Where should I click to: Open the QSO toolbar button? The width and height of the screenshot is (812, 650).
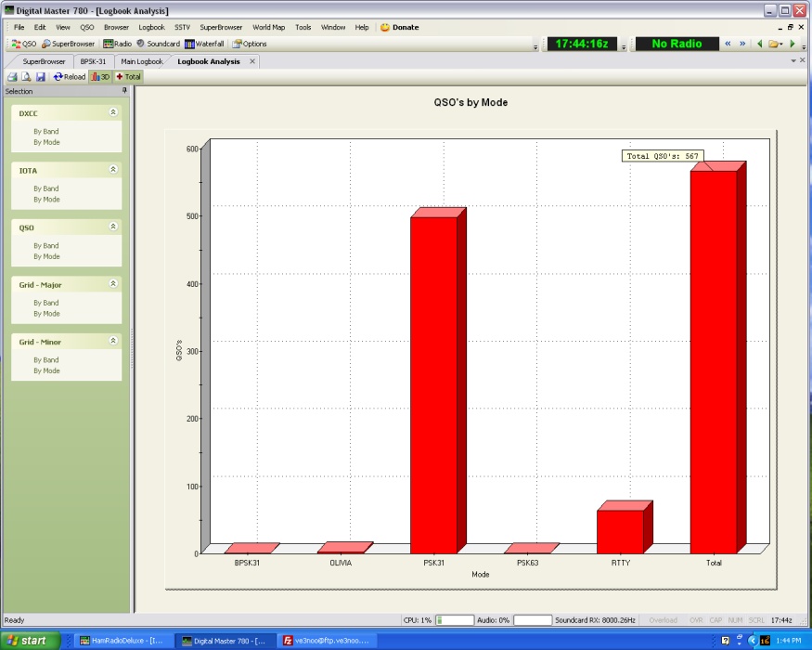24,44
